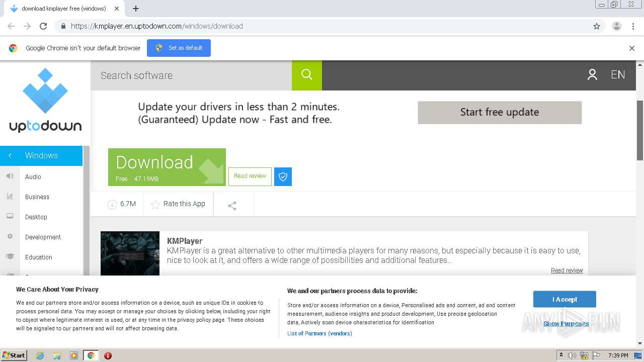Image resolution: width=644 pixels, height=362 pixels.
Task: Show hidden tray icons arrow
Action: [561, 355]
